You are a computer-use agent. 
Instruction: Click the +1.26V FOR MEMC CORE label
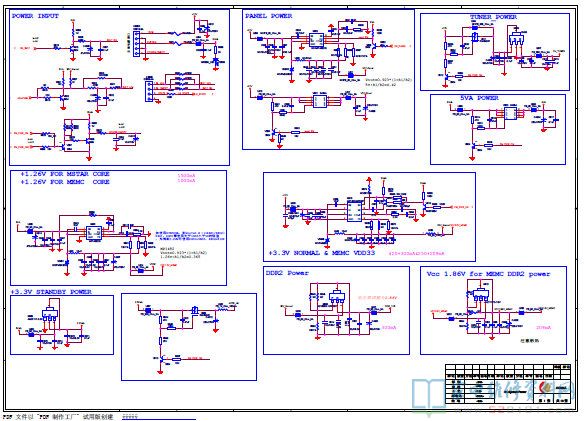point(65,182)
